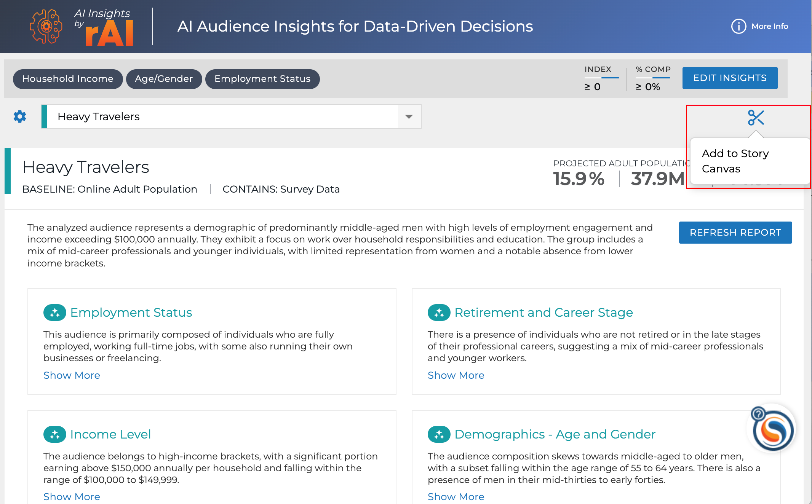
Task: Adjust the % COMP filter slider
Action: pos(653,78)
